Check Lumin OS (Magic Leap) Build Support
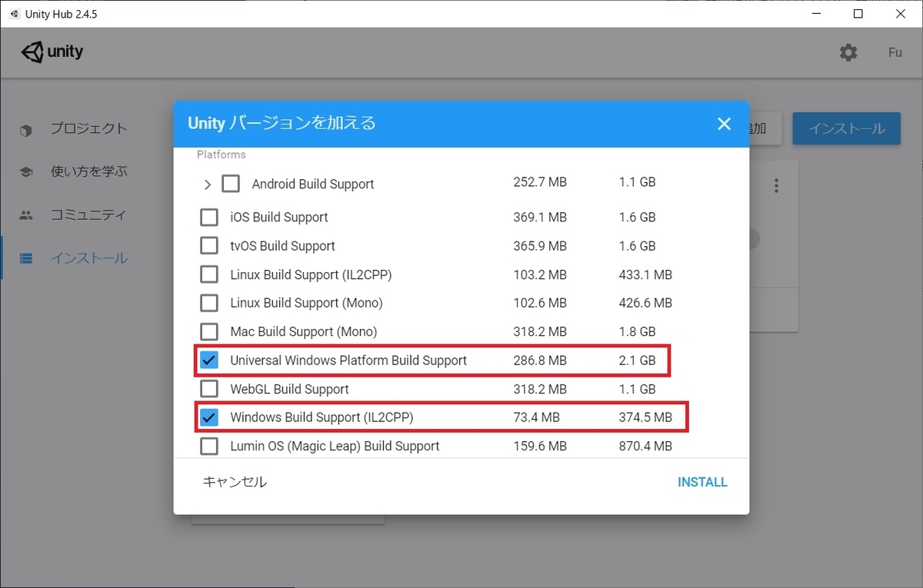This screenshot has height=588, width=923. pos(209,446)
